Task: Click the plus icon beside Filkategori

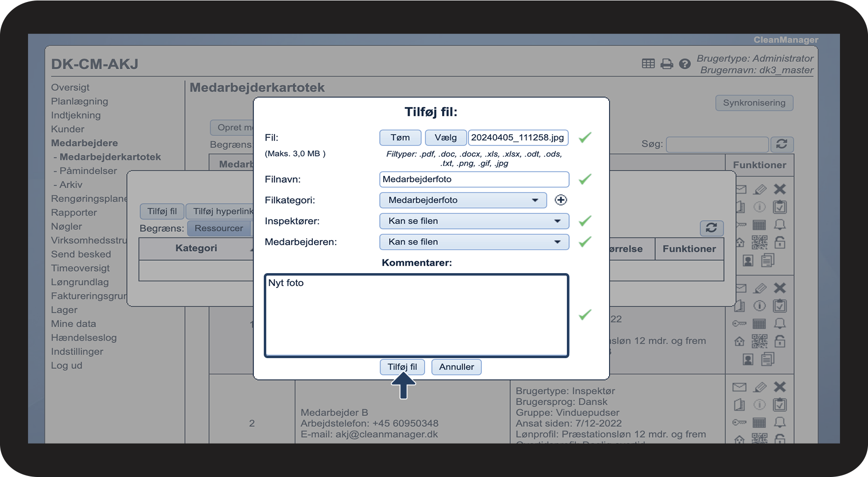Action: [x=560, y=200]
